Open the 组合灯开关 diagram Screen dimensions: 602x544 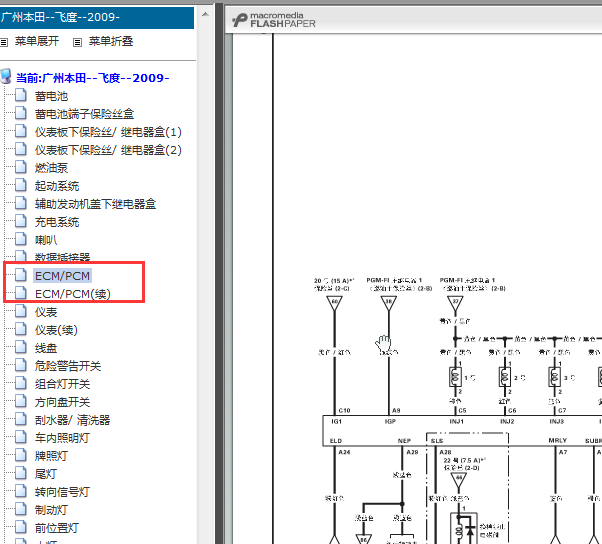pyautogui.click(x=63, y=384)
